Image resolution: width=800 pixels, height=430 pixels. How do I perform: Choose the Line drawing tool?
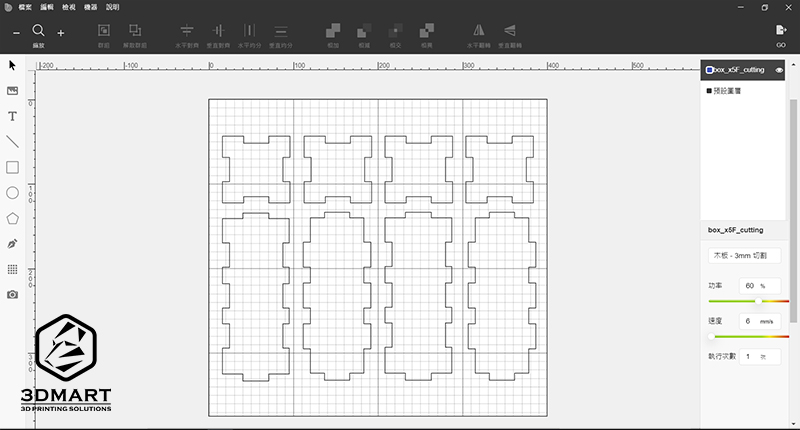13,142
